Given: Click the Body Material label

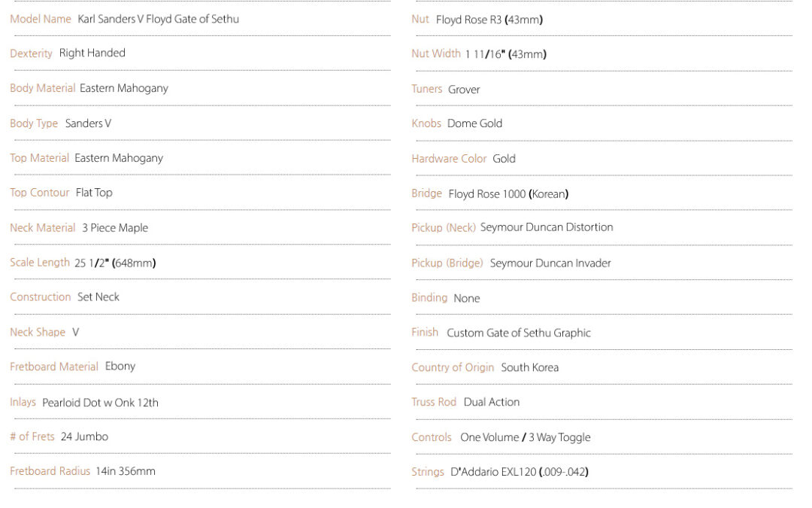Looking at the screenshot, I should pos(42,88).
